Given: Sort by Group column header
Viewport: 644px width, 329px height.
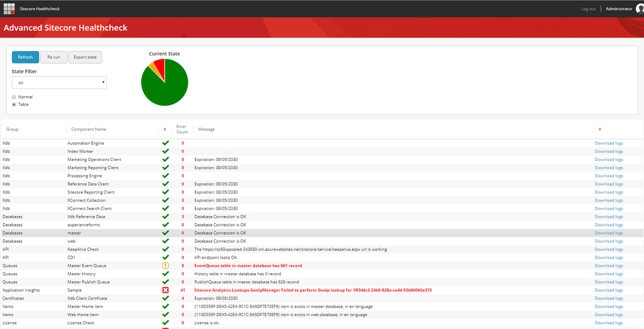Looking at the screenshot, I should 12,129.
